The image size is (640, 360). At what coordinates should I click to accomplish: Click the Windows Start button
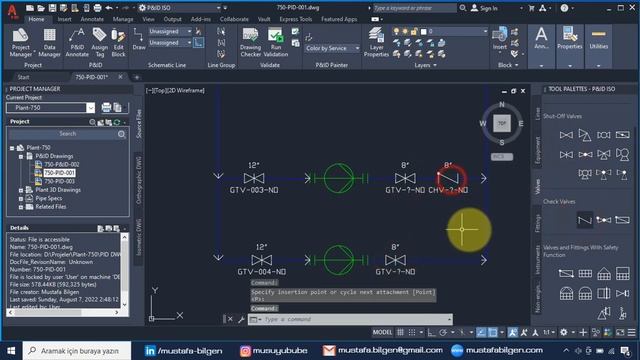[x=11, y=351]
